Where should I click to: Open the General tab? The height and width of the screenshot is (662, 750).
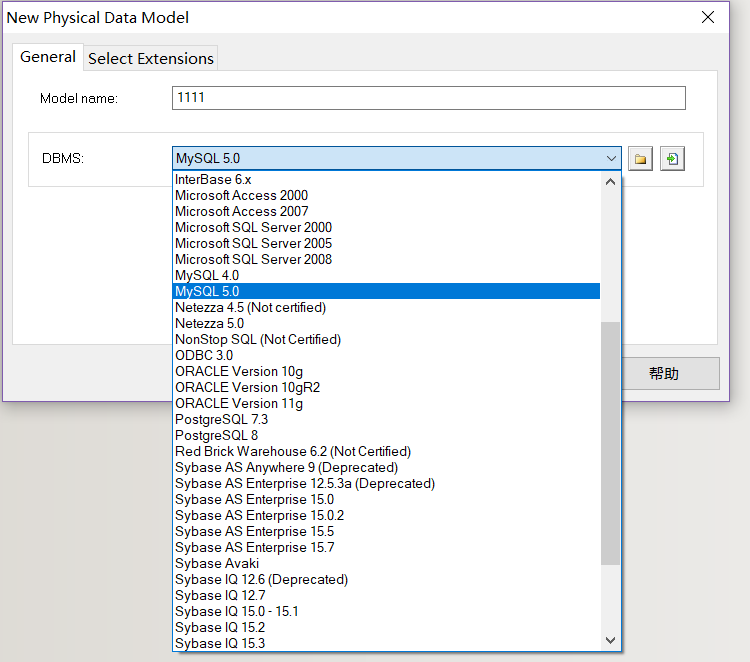tap(48, 57)
